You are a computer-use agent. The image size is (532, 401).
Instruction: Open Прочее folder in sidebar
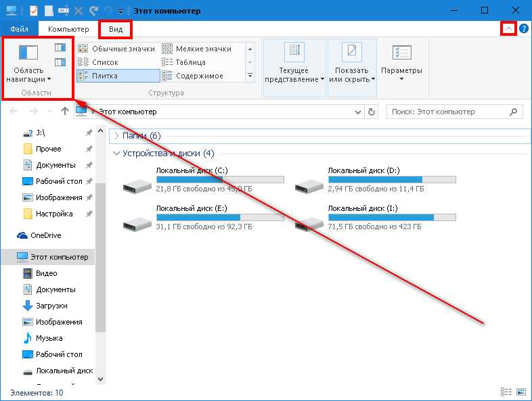(49, 149)
